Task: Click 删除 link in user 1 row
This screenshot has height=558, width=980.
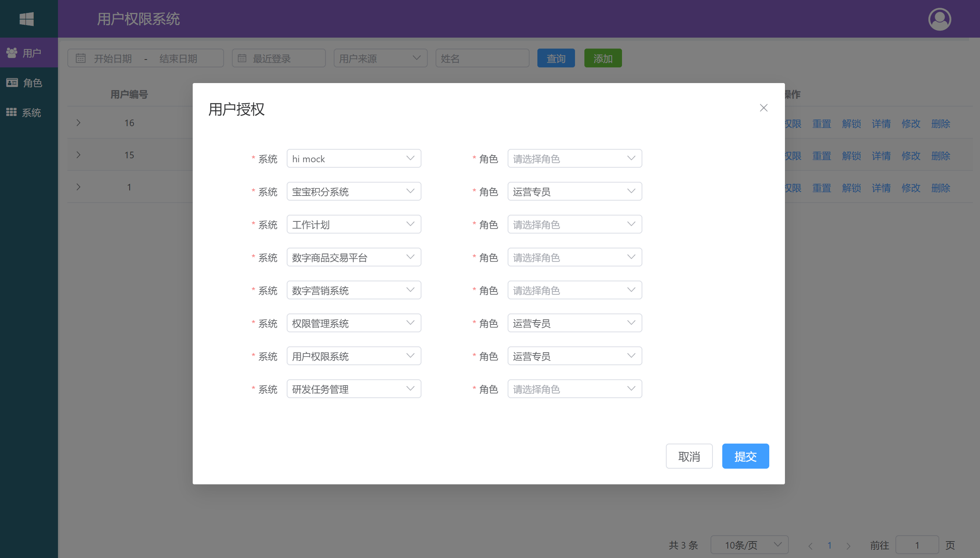Action: pos(940,188)
